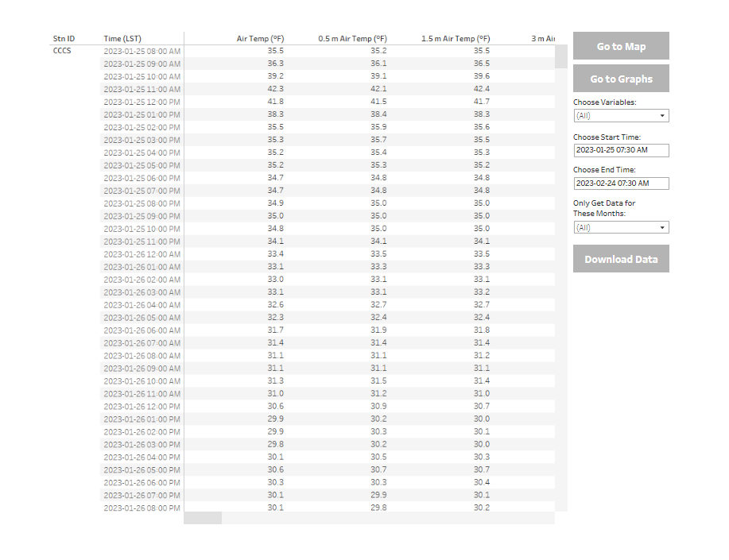729x560 pixels.
Task: Select the 2023-01-26 12:00 AM time cell
Action: tap(142, 254)
